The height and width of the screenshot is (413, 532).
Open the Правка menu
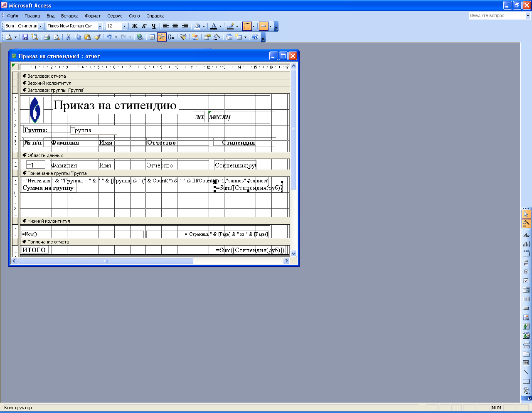32,16
